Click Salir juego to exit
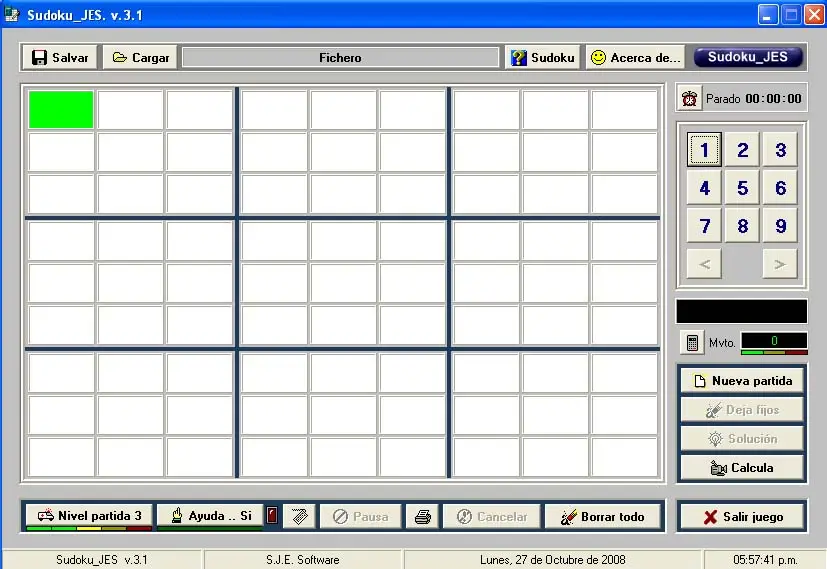The width and height of the screenshot is (827, 569). tap(742, 517)
